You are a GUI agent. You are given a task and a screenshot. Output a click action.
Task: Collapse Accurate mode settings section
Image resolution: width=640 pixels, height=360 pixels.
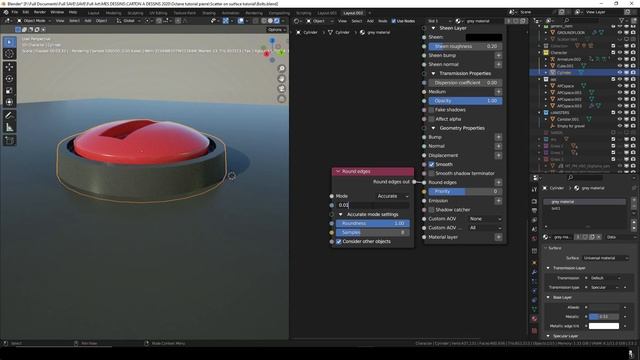(x=341, y=214)
